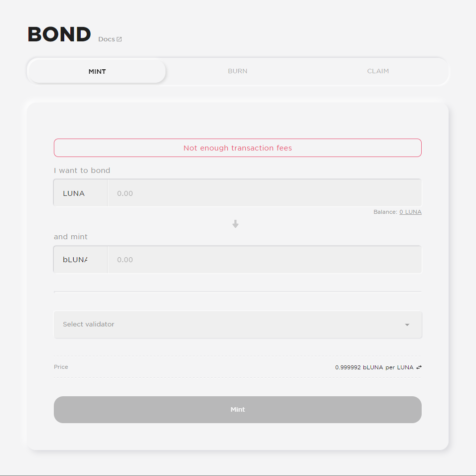Image resolution: width=476 pixels, height=476 pixels.
Task: Click the 0.999992 bLUNA per LUNA price
Action: [374, 367]
